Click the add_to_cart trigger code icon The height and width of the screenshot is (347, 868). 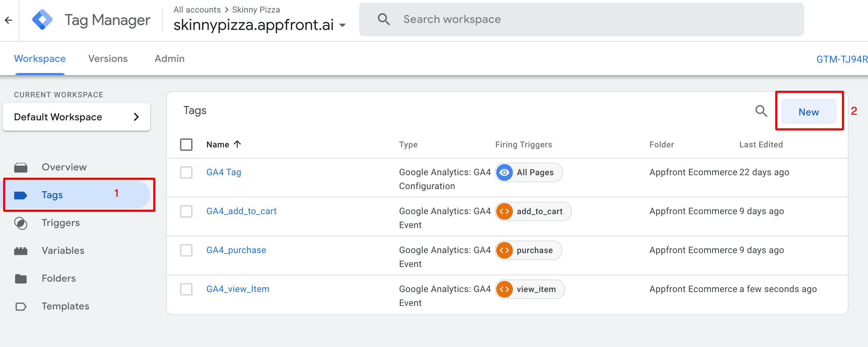click(x=504, y=211)
